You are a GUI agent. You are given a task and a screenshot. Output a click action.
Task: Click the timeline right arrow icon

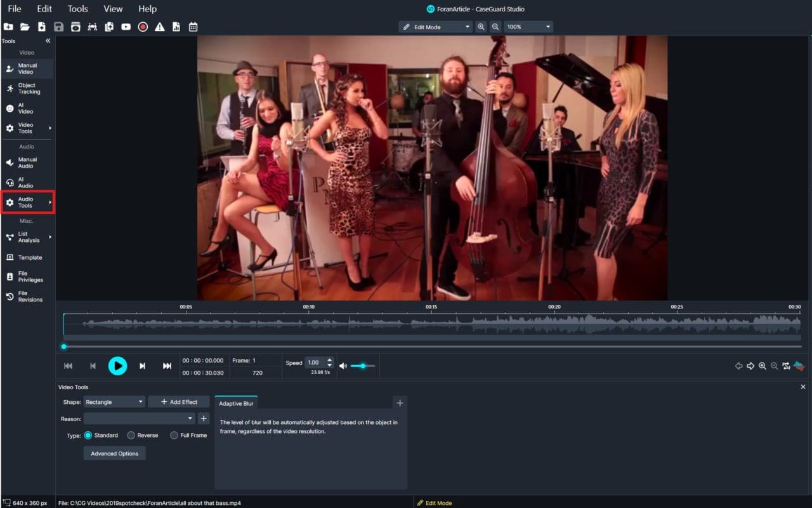click(x=750, y=366)
